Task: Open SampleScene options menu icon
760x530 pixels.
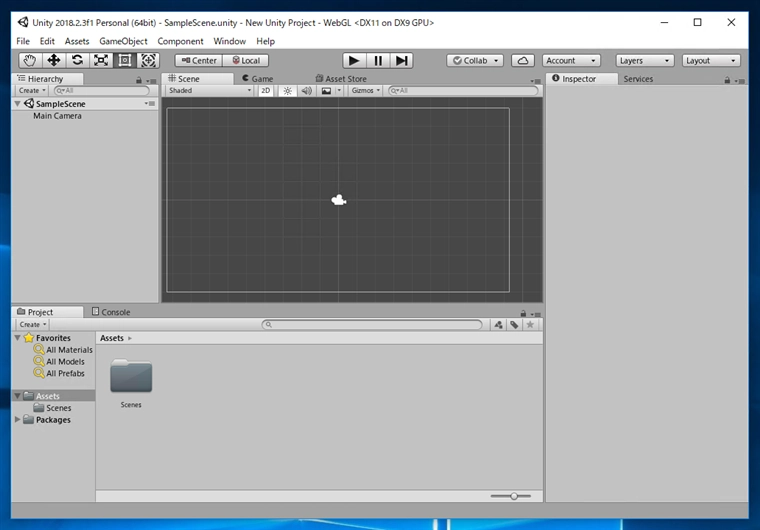Action: 150,104
